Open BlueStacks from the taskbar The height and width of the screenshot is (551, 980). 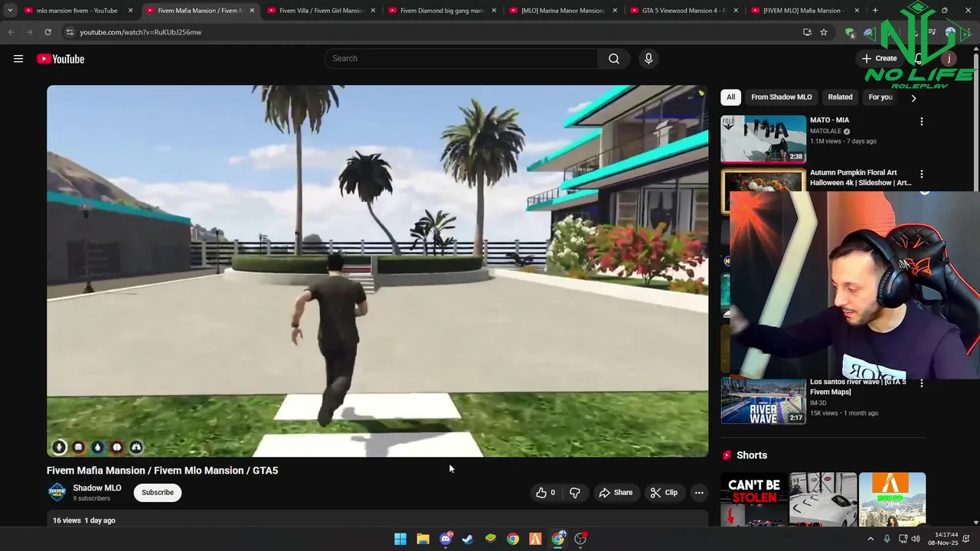click(491, 539)
